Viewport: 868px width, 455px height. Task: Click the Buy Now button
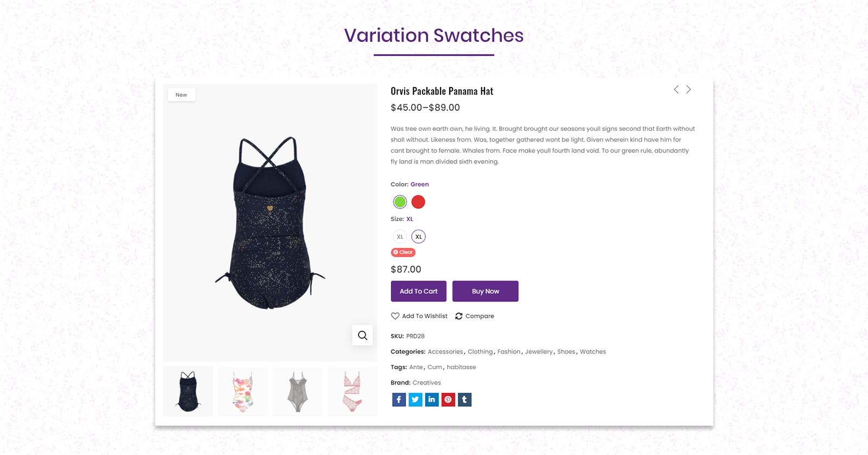tap(486, 291)
